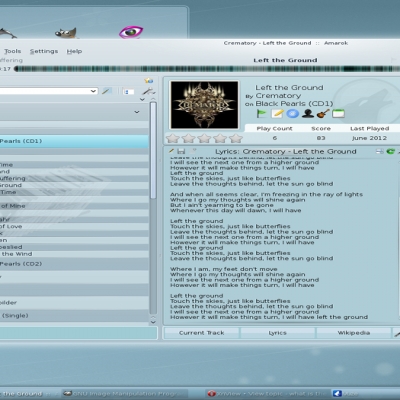Open the collection filter combo box dropdown arrow
The width and height of the screenshot is (400, 400).
pos(93,91)
